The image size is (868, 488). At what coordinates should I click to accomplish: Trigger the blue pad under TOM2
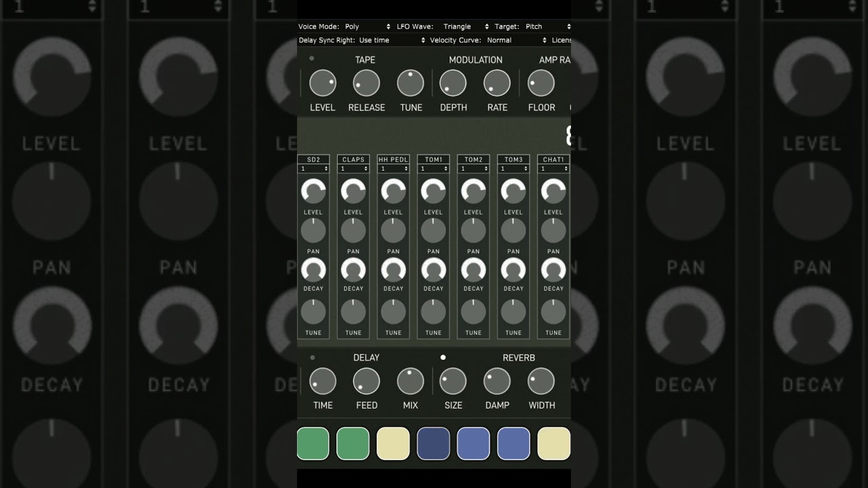click(x=473, y=443)
